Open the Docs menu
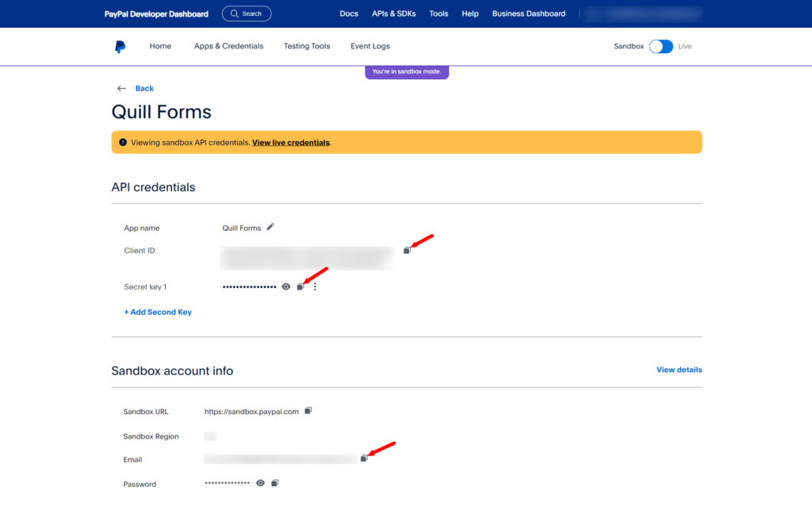The height and width of the screenshot is (506, 812). (349, 14)
